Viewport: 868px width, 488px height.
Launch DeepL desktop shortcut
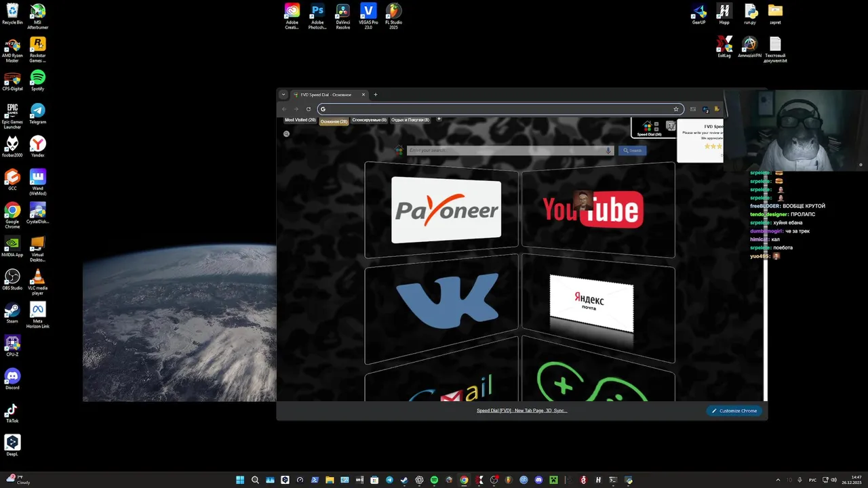[x=12, y=445]
